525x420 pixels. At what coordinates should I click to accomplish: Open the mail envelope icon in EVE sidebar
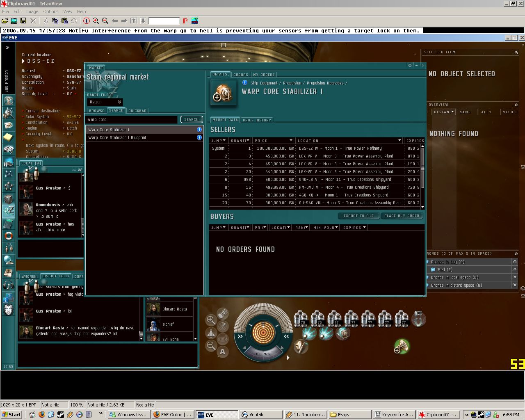pos(9,125)
